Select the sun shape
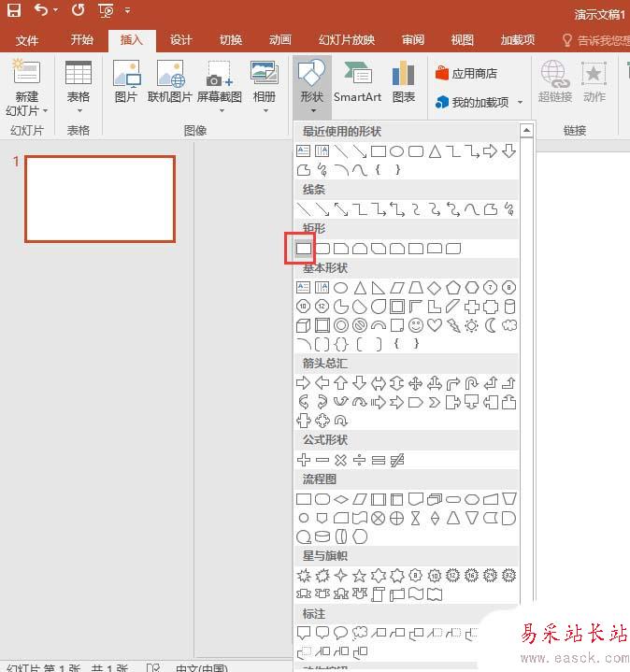The image size is (630, 672). [x=471, y=325]
